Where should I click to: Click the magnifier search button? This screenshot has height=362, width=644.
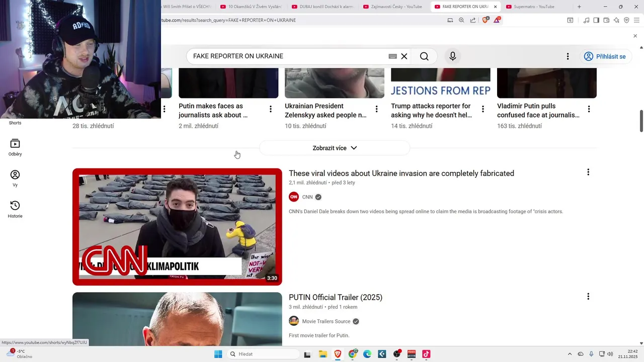click(x=424, y=56)
